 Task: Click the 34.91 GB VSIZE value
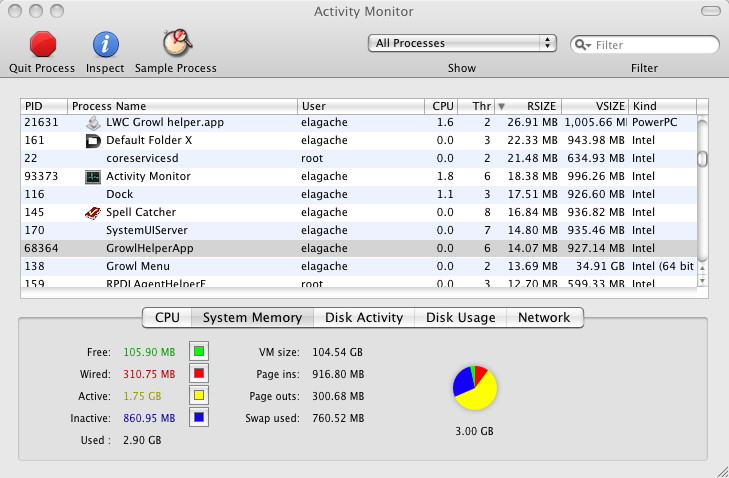[x=600, y=266]
